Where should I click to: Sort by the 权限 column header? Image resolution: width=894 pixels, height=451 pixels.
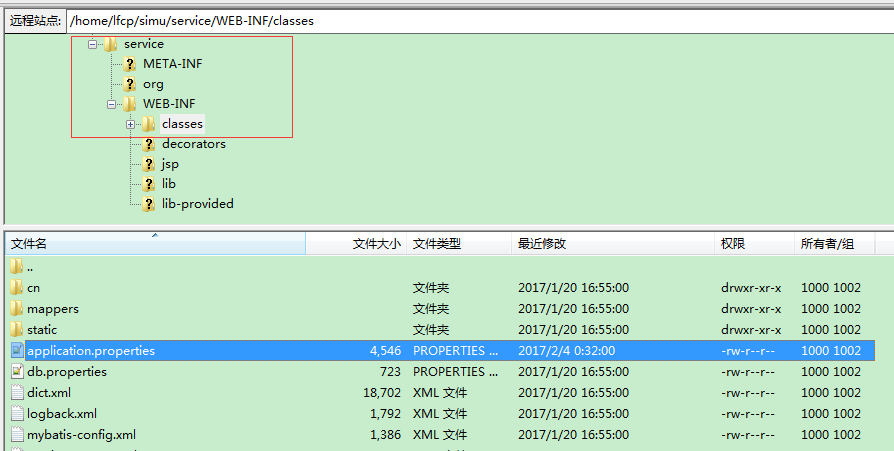click(x=754, y=243)
